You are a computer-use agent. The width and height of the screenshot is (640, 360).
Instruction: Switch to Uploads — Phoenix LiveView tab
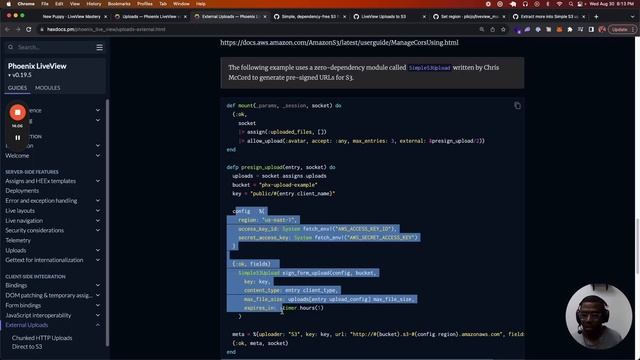click(x=149, y=17)
